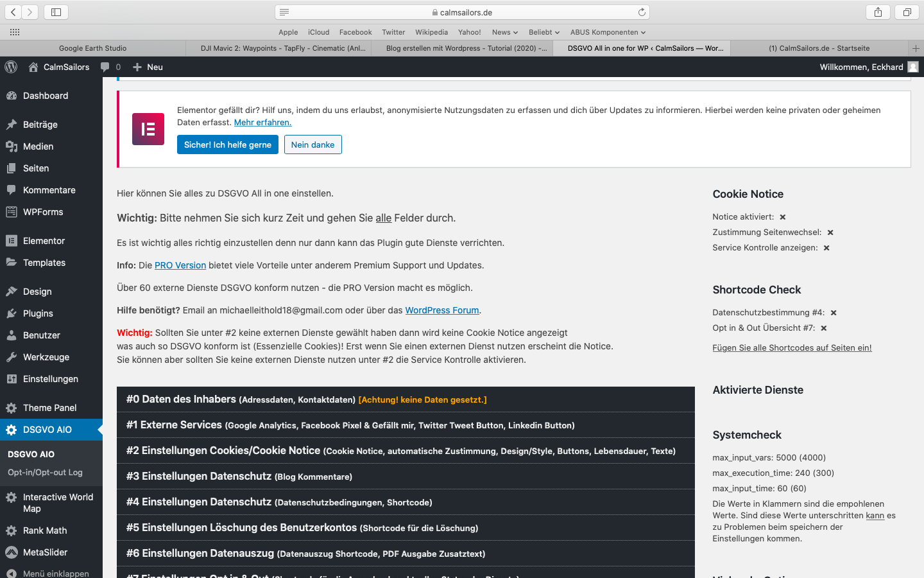Click Fügen Sie alle Shortcodes auf Seiten ein

(792, 347)
